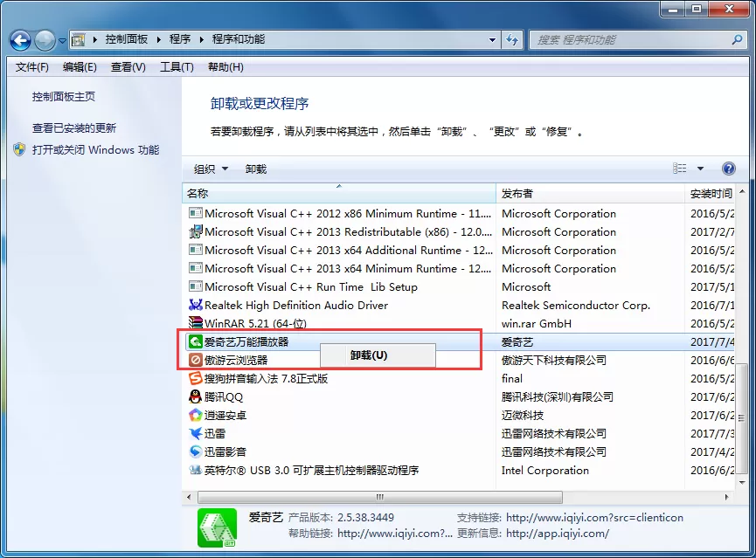Click the shield icon beside Windows 功能
The image size is (756, 558).
point(19,149)
